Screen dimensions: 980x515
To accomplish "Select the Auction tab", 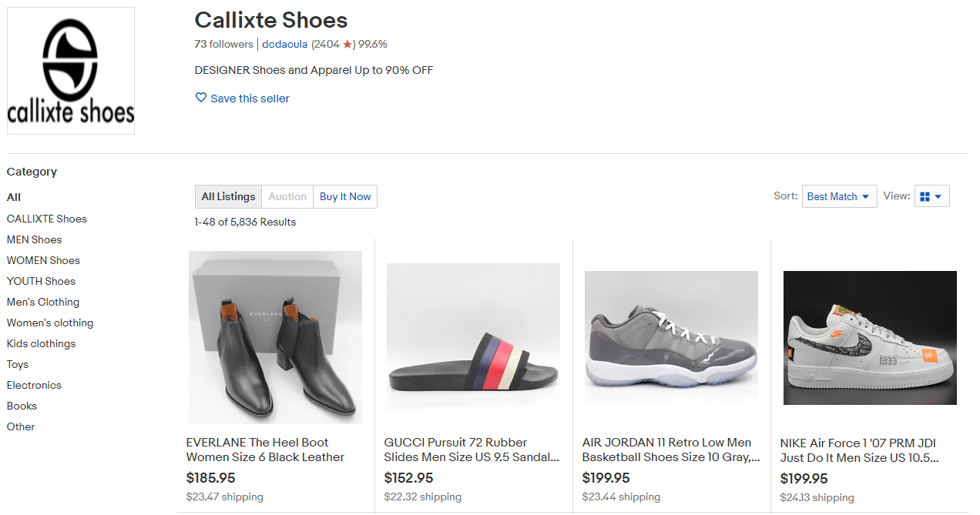I will 287,196.
